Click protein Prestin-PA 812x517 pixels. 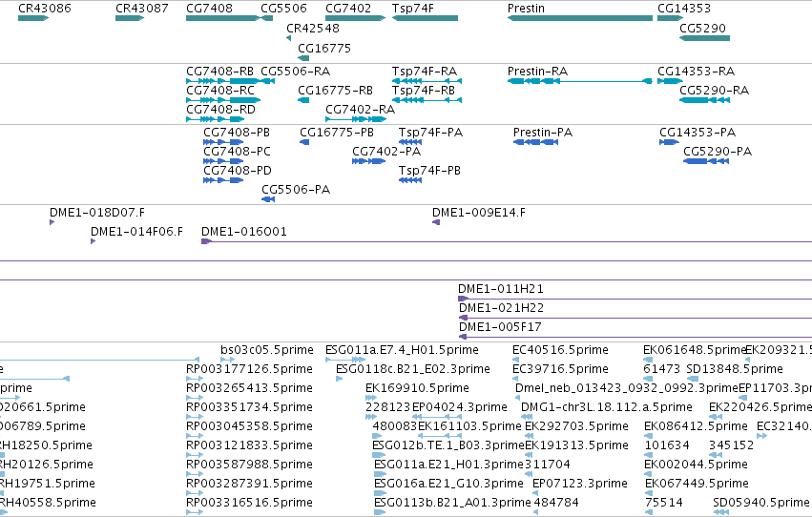coord(535,142)
